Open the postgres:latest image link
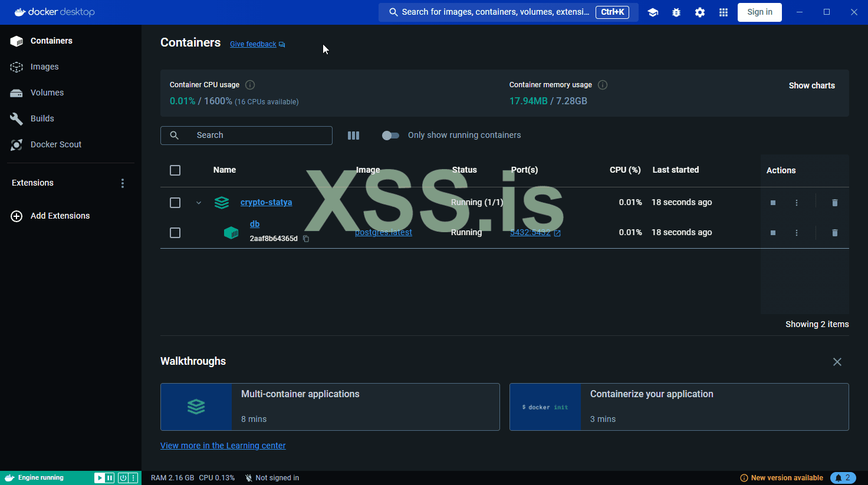This screenshot has width=868, height=485. [383, 232]
